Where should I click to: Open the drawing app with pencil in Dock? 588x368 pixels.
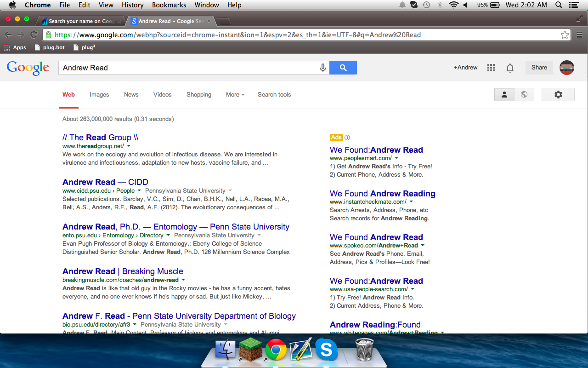click(x=301, y=350)
